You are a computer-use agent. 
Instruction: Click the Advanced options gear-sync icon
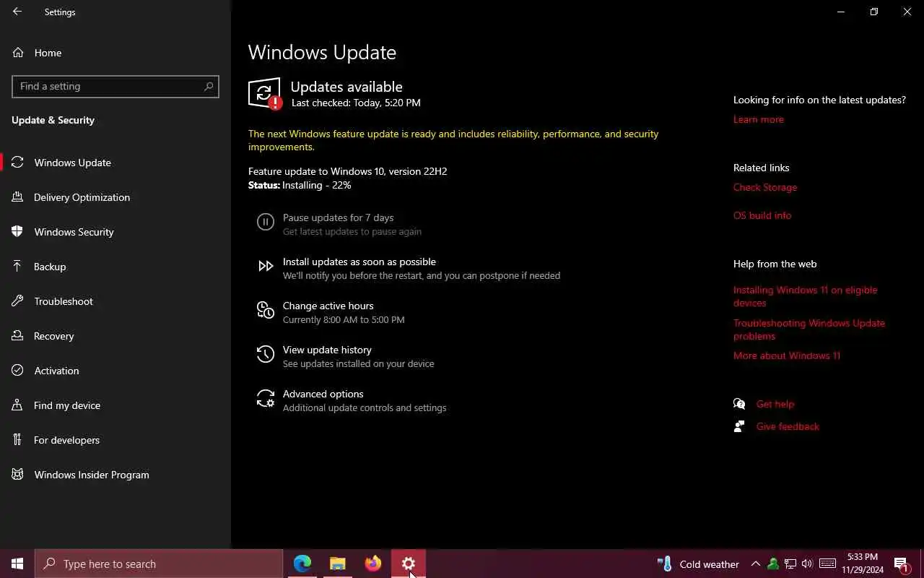266,399
